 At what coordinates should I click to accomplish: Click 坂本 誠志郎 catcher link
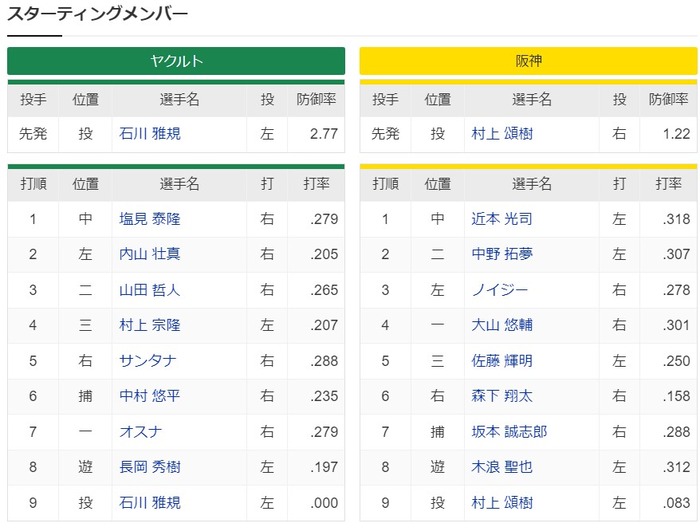508,431
